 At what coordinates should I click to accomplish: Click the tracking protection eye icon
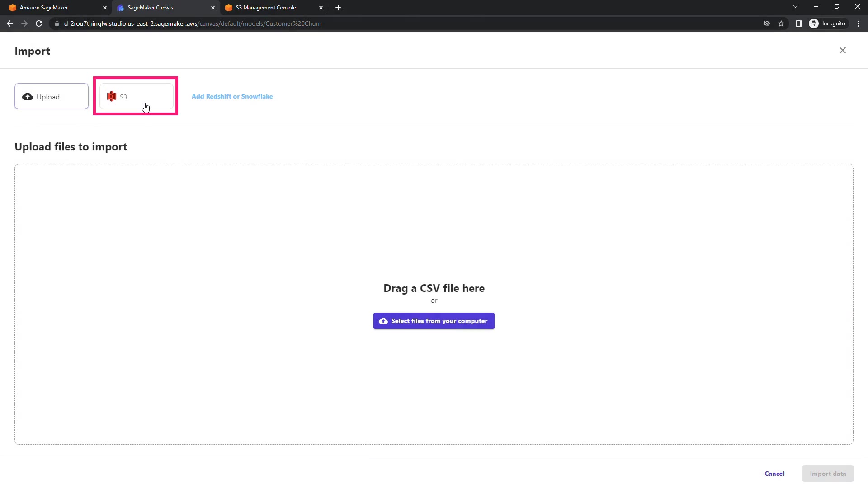pyautogui.click(x=767, y=23)
